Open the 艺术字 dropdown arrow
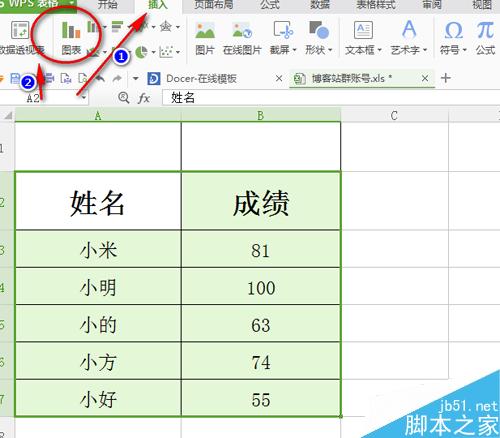This screenshot has width=500, height=438. (x=425, y=50)
